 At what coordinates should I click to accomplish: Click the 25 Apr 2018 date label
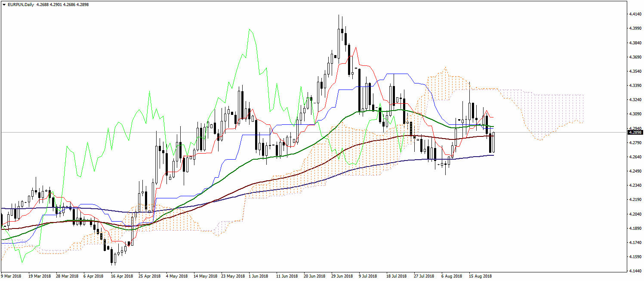pyautogui.click(x=150, y=276)
